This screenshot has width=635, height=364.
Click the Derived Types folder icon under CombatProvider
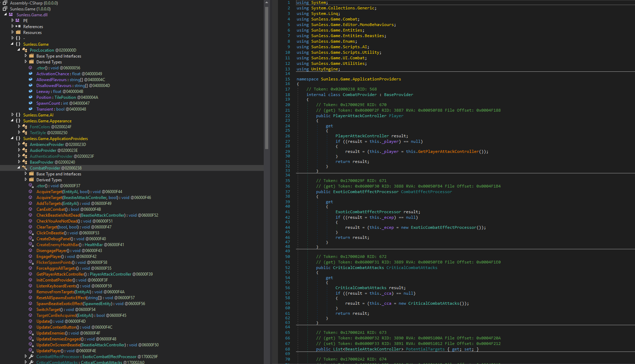coord(32,180)
